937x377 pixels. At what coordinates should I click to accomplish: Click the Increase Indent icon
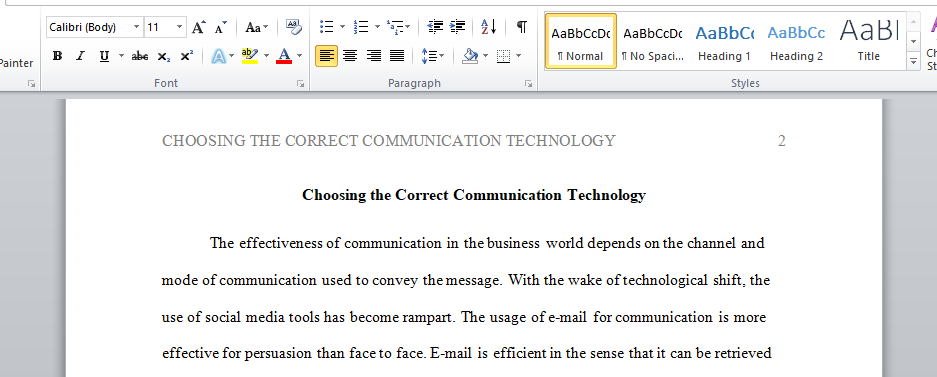click(458, 27)
